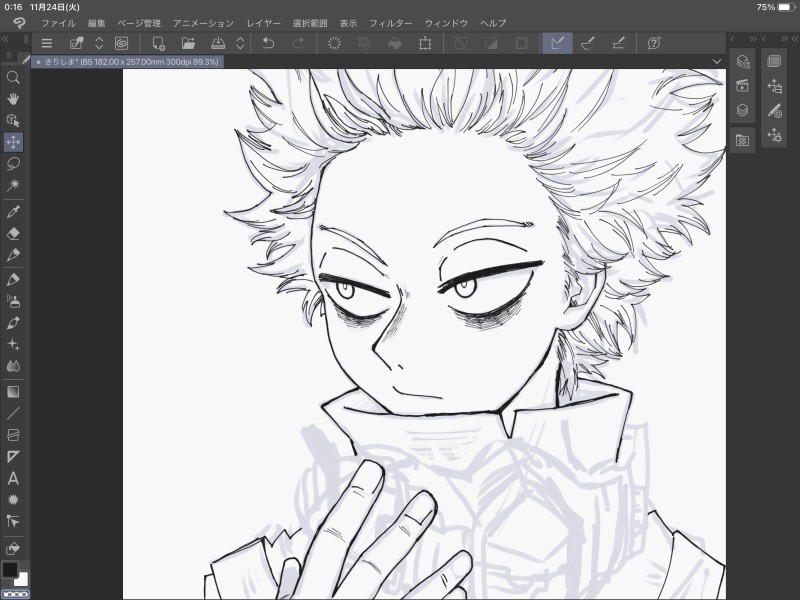Open the フィルター menu
Image resolution: width=800 pixels, height=600 pixels.
391,23
